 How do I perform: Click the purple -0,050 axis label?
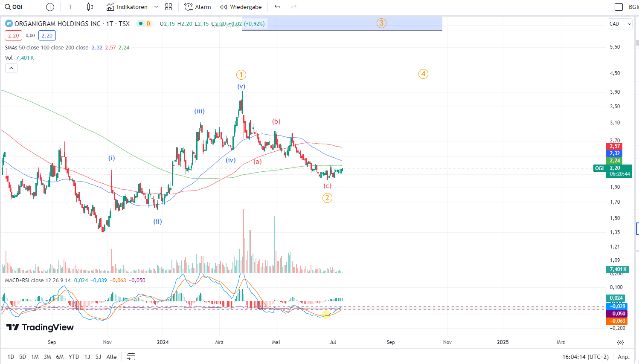(x=617, y=314)
